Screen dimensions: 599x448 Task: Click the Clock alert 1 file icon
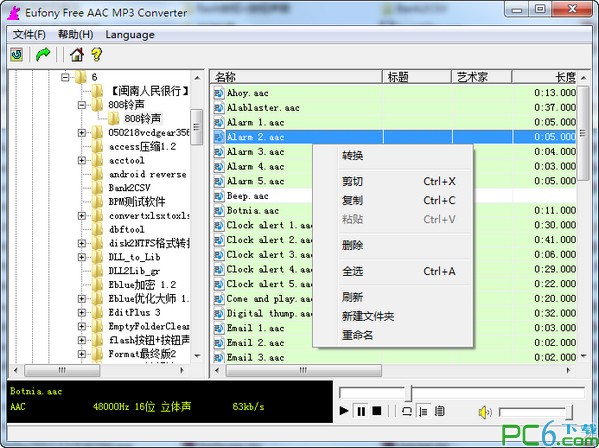coord(219,225)
